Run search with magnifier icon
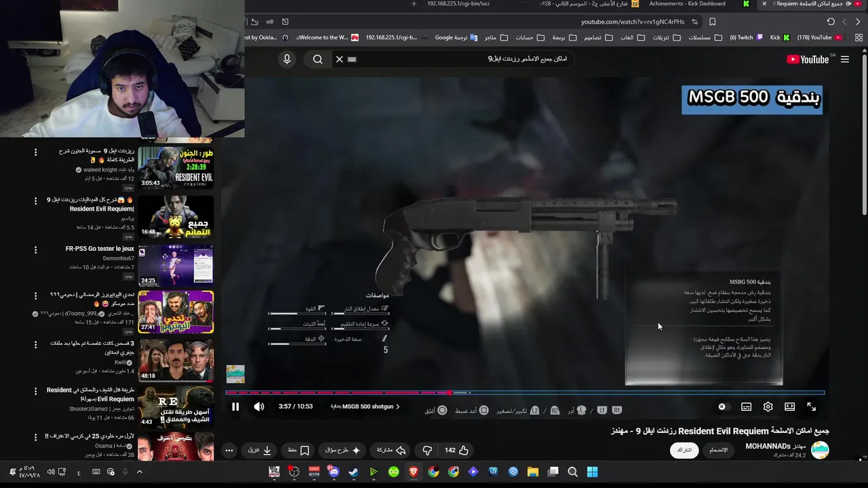Image resolution: width=868 pixels, height=488 pixels. coord(317,59)
